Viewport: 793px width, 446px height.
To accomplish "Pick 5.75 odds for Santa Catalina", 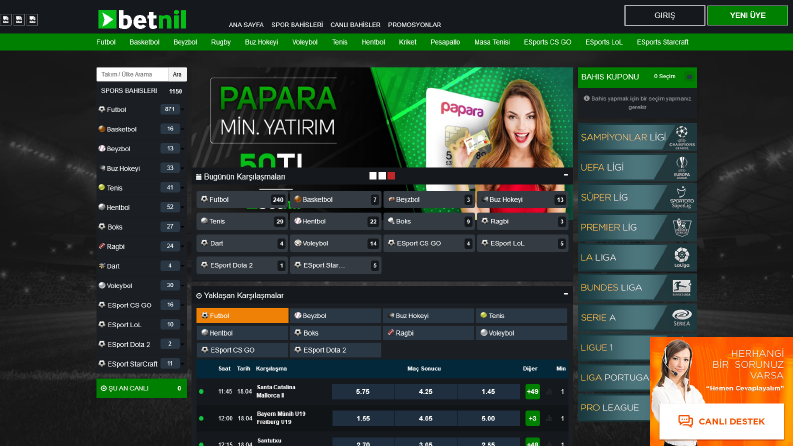I will [363, 391].
